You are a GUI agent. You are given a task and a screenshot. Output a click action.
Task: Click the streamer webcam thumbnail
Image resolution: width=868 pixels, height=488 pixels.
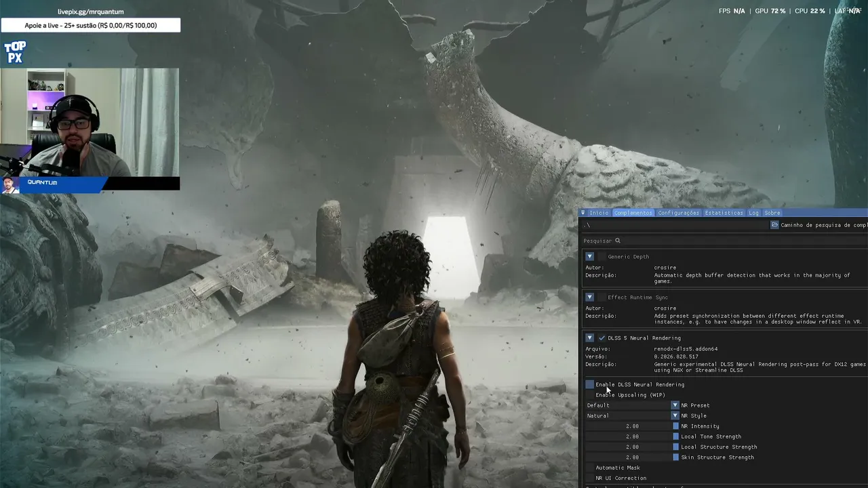click(90, 122)
